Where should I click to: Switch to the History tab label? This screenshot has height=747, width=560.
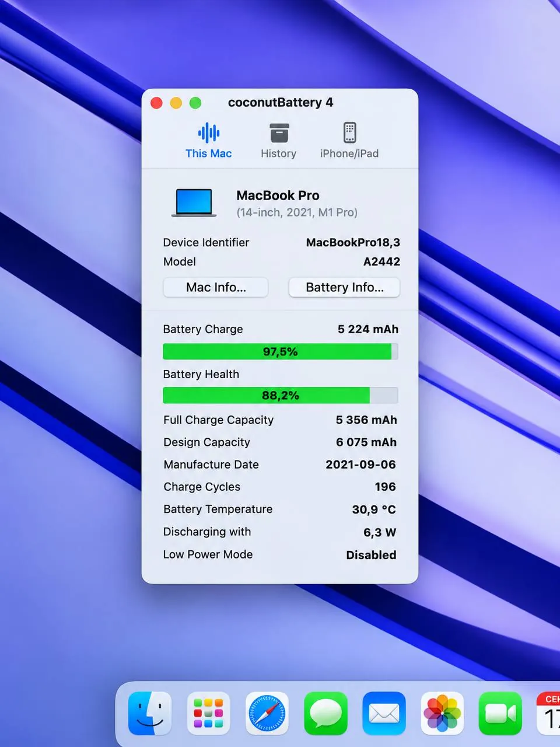click(279, 153)
